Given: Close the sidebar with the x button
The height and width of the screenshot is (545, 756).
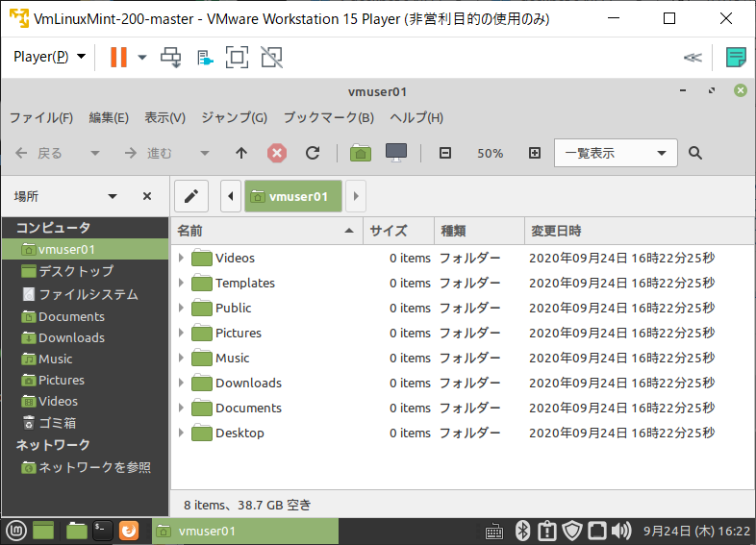Looking at the screenshot, I should pyautogui.click(x=147, y=196).
